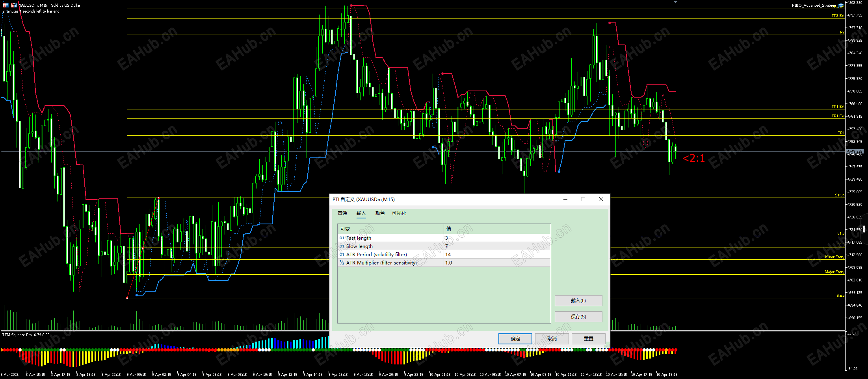
Task: Cancel the dialog with 取消
Action: [552, 339]
